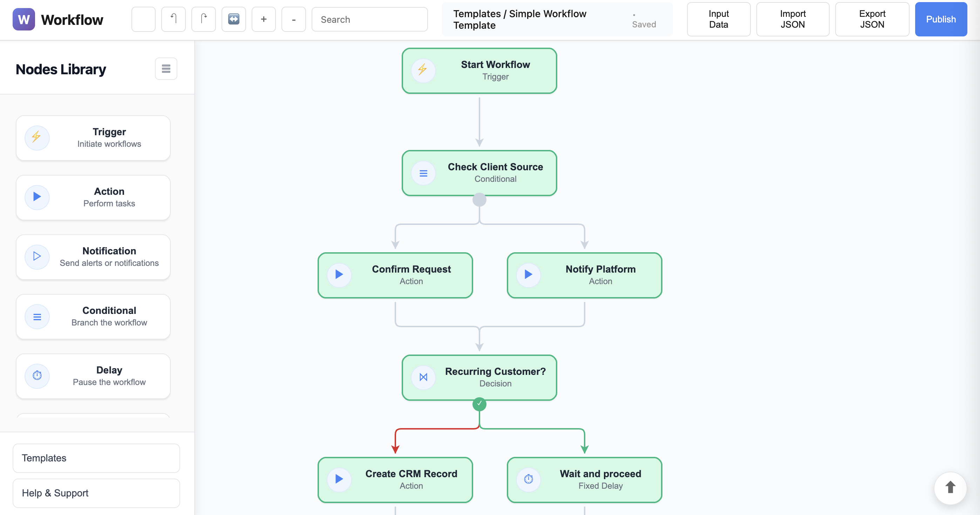Viewport: 980px width, 515px height.
Task: Click the redo arrow toolbar button
Action: click(x=203, y=19)
